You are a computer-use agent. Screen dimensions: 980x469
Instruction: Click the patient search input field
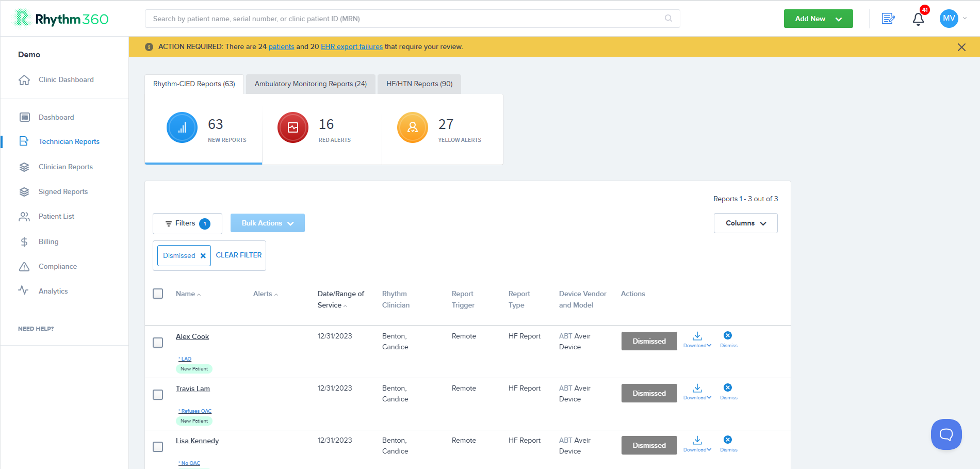(412, 19)
